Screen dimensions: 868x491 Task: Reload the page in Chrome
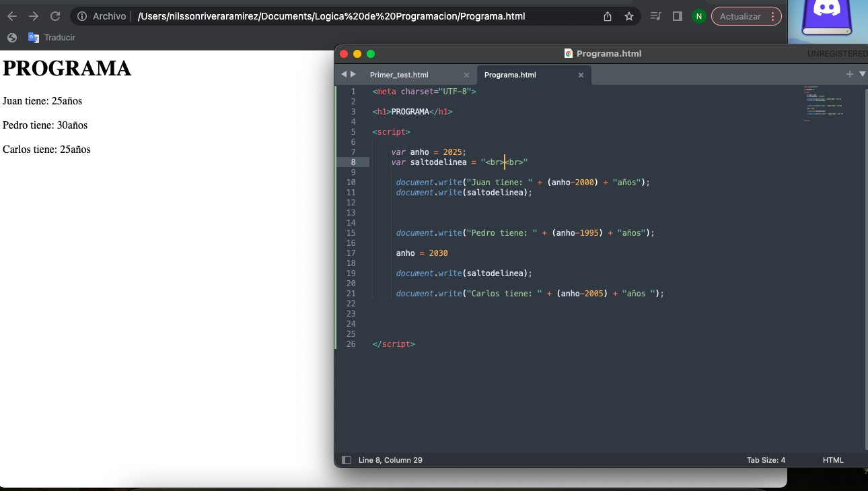tap(55, 16)
